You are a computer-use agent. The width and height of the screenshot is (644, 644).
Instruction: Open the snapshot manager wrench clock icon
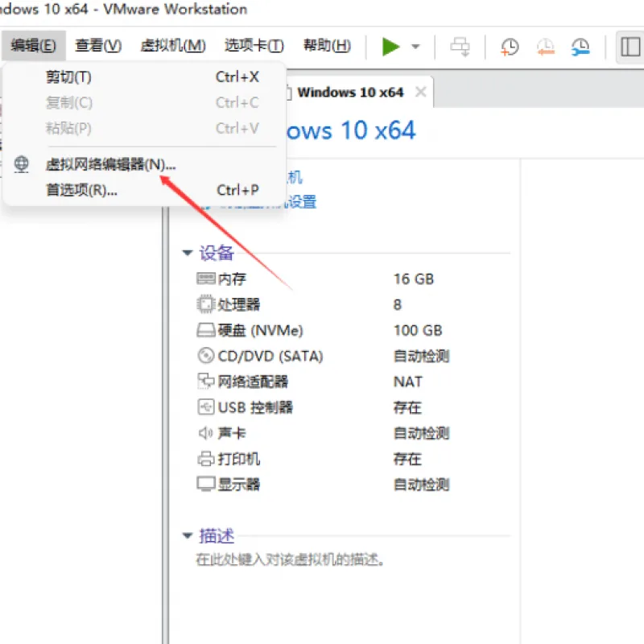[580, 47]
